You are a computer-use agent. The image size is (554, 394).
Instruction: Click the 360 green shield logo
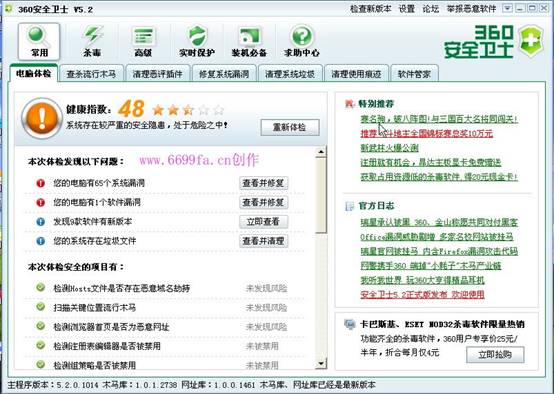click(x=530, y=41)
